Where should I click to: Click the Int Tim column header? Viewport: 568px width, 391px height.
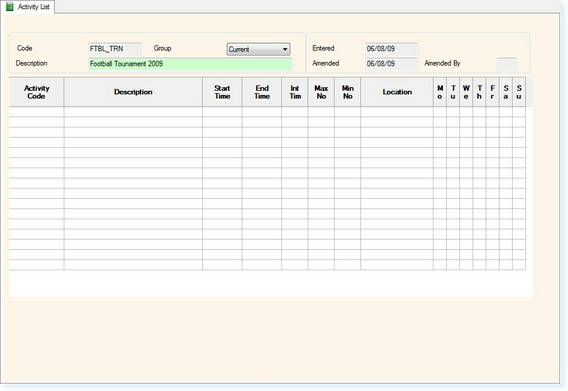pyautogui.click(x=295, y=92)
